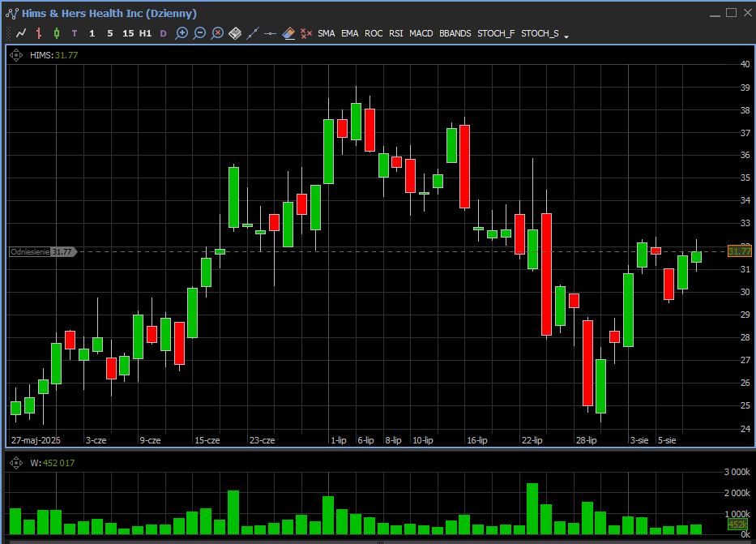Add the EMA indicator
756x544 pixels.
(349, 33)
